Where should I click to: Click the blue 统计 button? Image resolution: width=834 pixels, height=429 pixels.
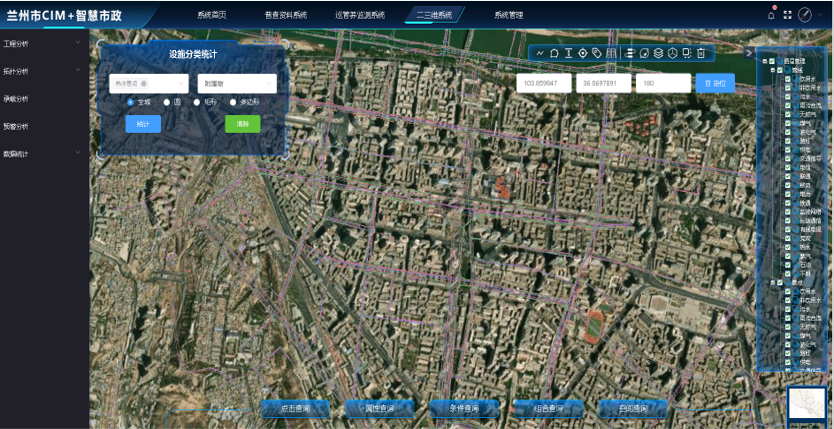tap(143, 124)
